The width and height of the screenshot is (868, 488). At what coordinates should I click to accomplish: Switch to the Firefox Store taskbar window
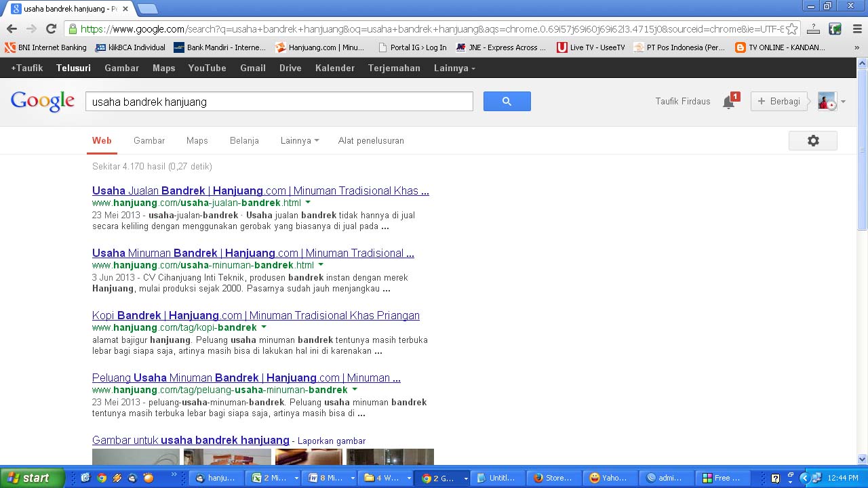pyautogui.click(x=553, y=478)
